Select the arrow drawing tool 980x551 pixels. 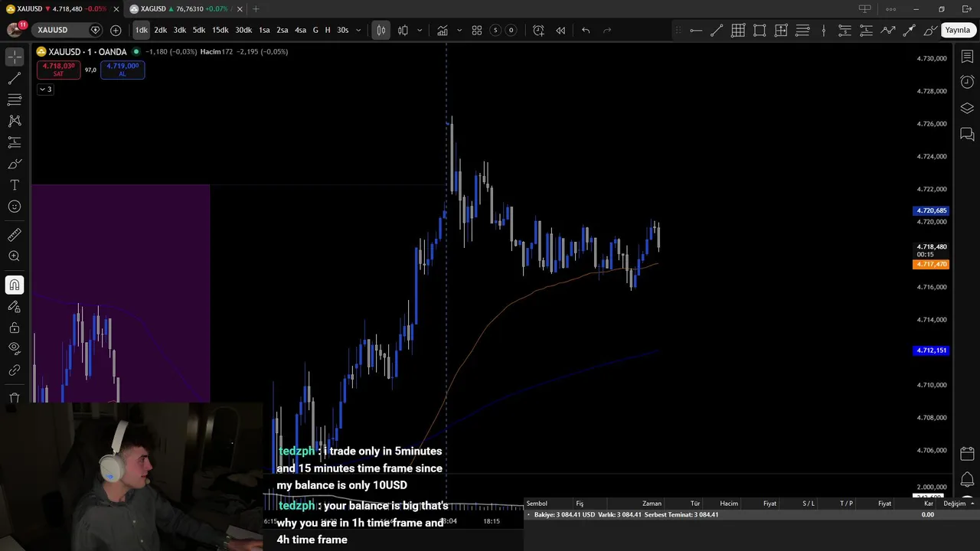click(x=909, y=30)
